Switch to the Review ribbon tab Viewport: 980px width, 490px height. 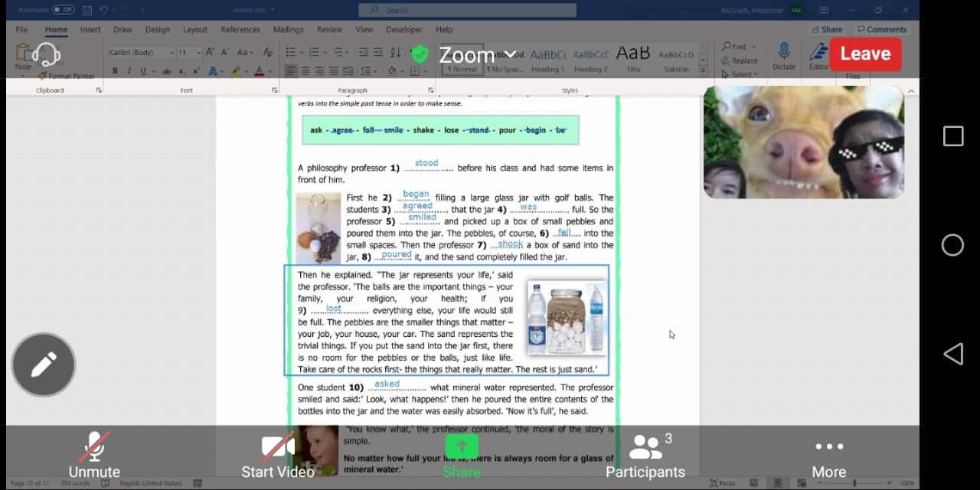(329, 29)
